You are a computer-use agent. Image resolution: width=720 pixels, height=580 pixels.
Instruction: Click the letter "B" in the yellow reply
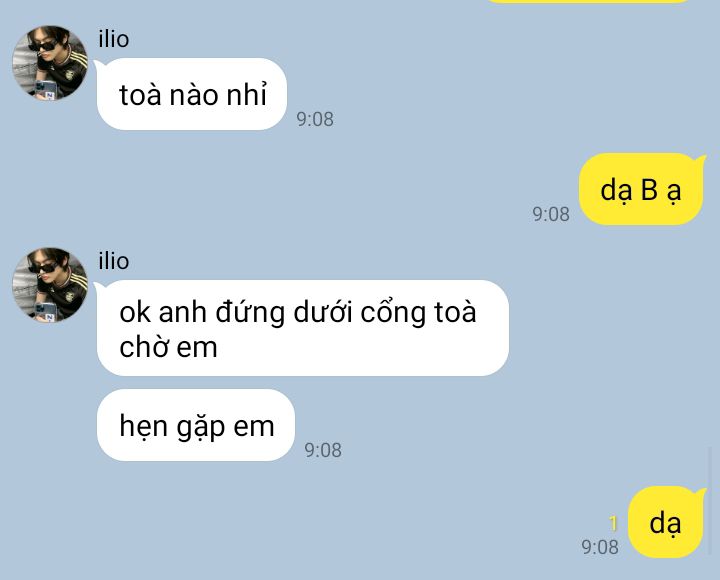click(649, 189)
